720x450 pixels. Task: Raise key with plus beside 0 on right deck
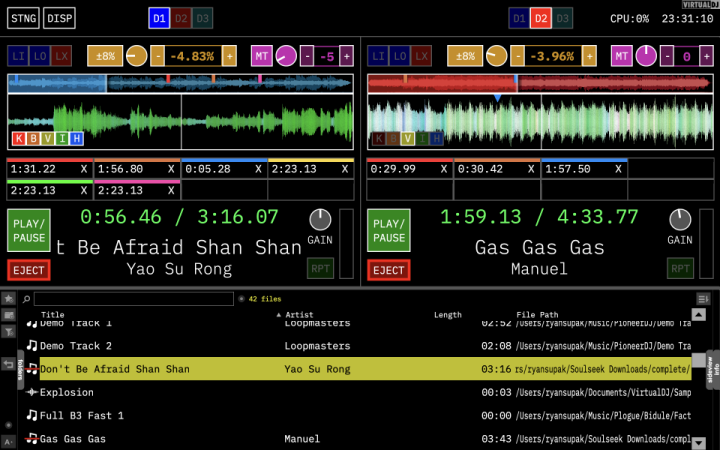coord(707,56)
